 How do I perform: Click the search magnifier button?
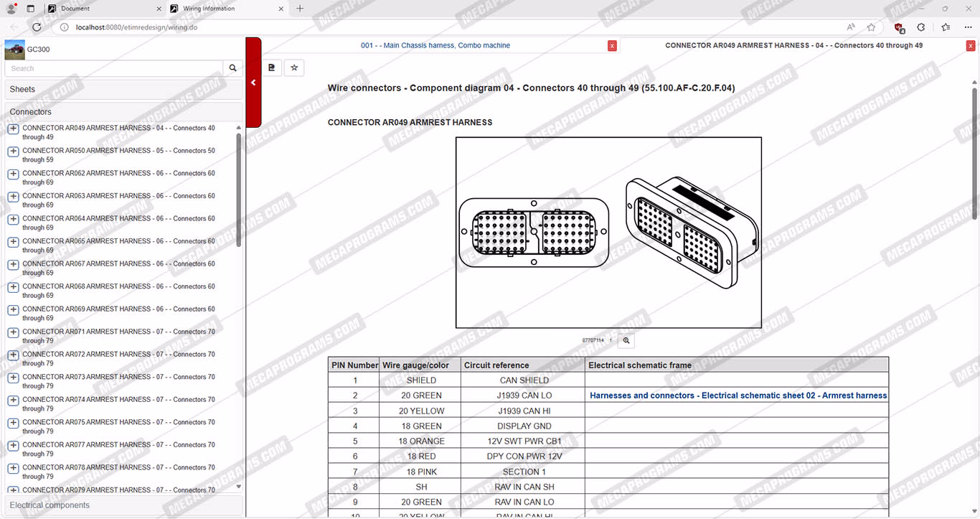click(x=233, y=68)
